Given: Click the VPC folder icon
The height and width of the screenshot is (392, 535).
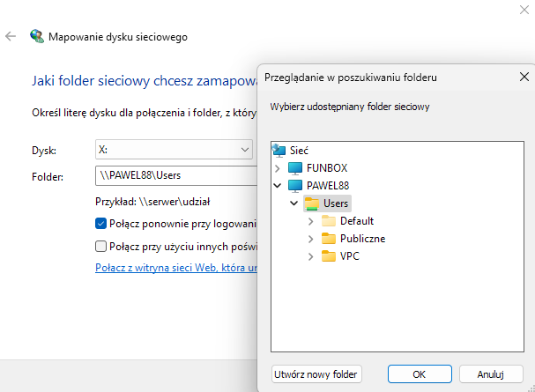Looking at the screenshot, I should [x=329, y=256].
